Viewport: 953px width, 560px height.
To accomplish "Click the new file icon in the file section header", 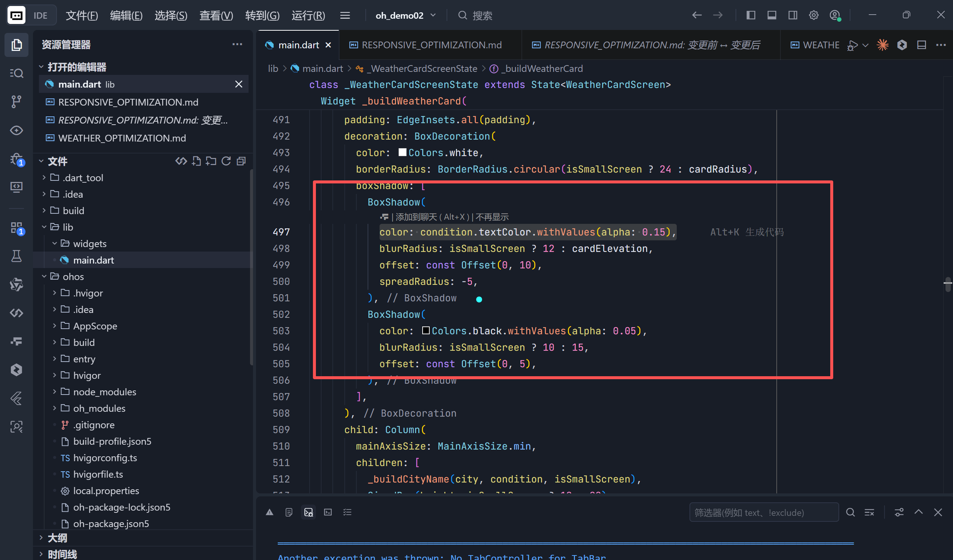I will pyautogui.click(x=196, y=161).
